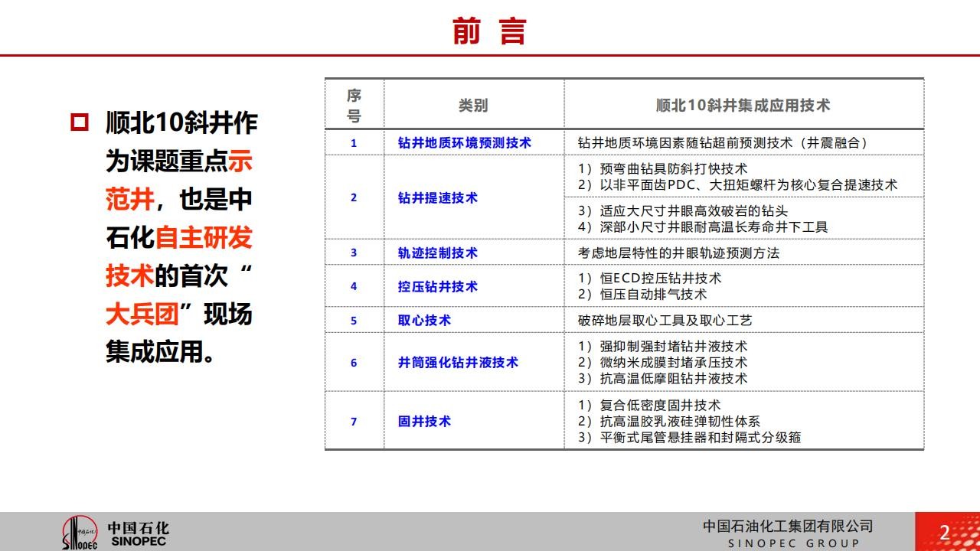Viewport: 980px width, 551px height.
Task: Click line 平衡式尾管悬挂器和封隔式分级箍
Action: pos(701,437)
